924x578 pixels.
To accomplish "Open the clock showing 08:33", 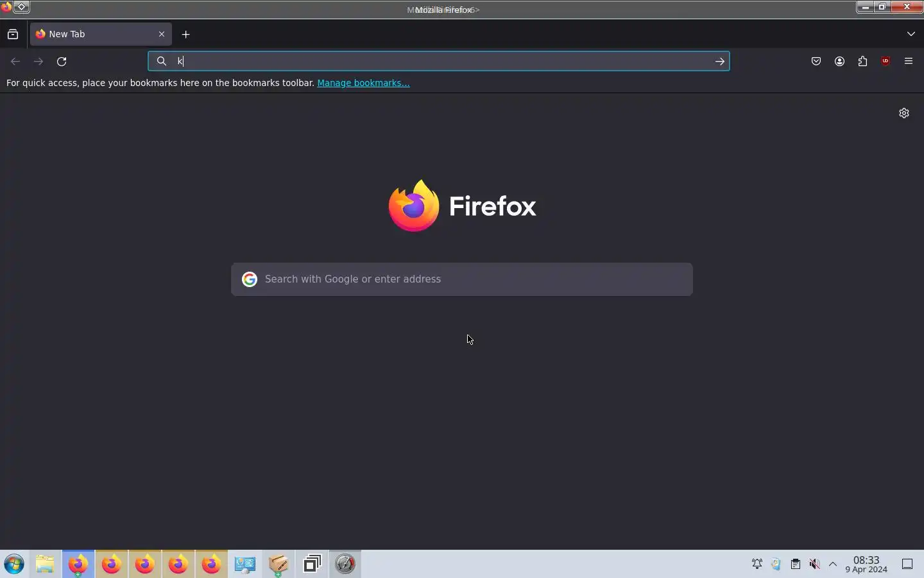I will coord(867,565).
